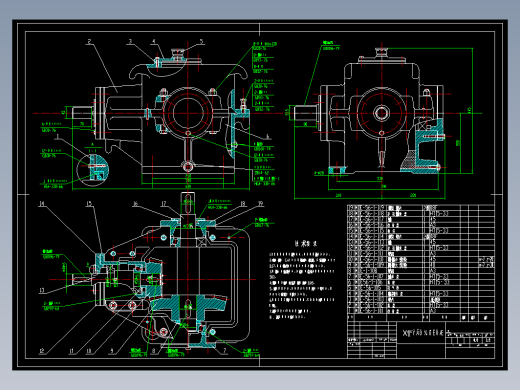Click part balloon number 19 in section view
The height and width of the screenshot is (390, 520).
260,203
